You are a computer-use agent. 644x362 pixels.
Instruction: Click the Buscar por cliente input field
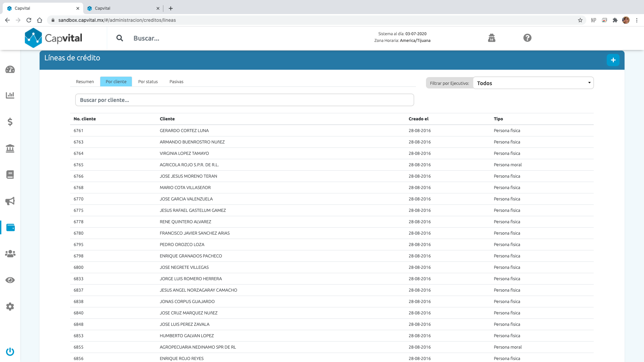pos(245,100)
